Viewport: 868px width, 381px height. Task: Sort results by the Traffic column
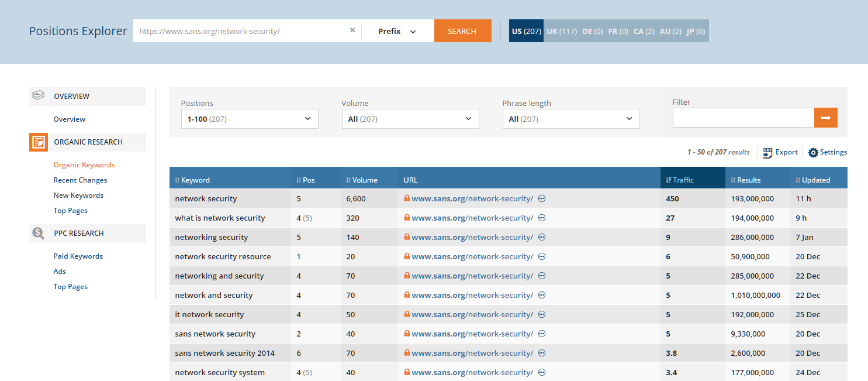(680, 180)
